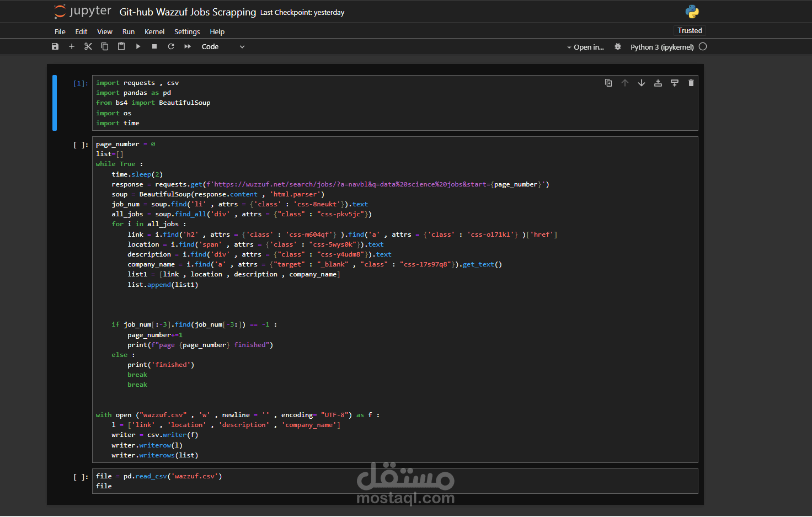The width and height of the screenshot is (812, 517).
Task: Click the company_name = i.find line
Action: (315, 264)
